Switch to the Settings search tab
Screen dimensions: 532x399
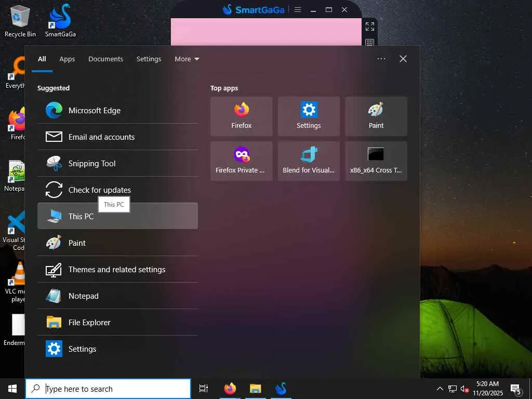coord(149,59)
